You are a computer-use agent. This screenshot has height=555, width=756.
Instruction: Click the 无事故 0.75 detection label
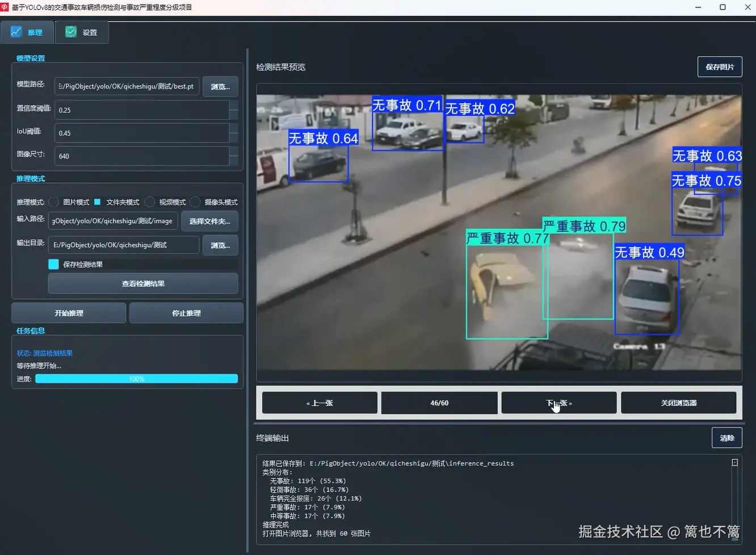(x=707, y=181)
